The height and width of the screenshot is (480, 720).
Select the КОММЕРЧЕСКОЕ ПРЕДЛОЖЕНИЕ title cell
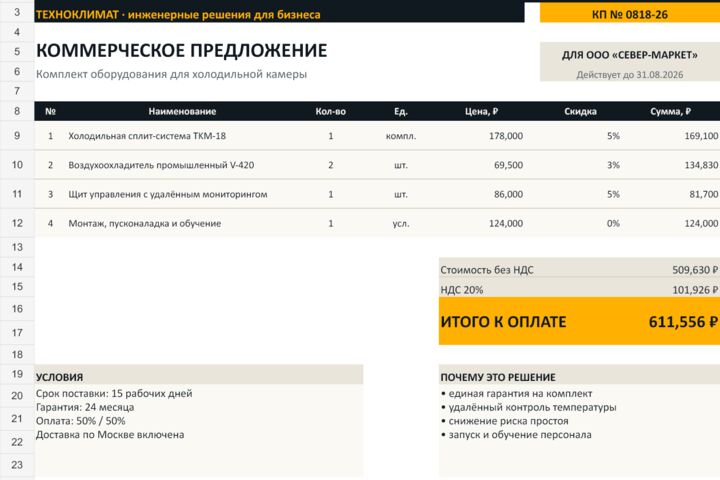tap(181, 51)
